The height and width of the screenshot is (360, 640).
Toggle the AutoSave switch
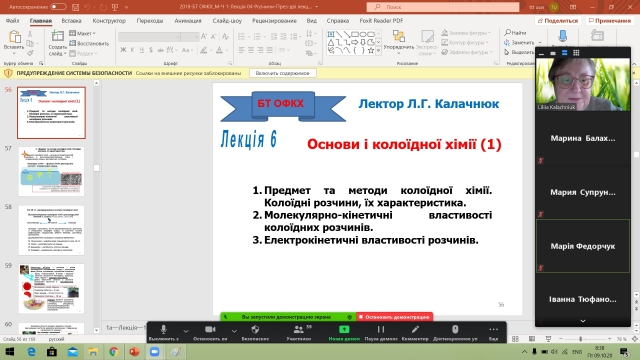tap(58, 7)
